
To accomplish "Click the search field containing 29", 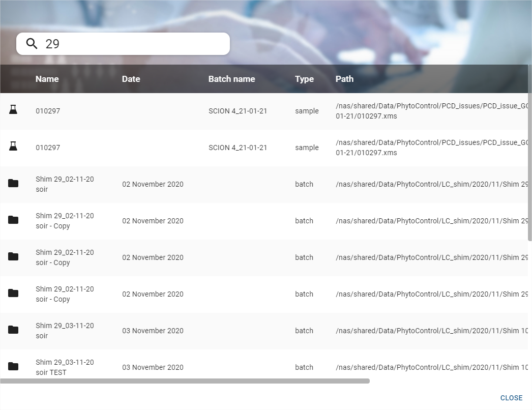I will [132, 44].
